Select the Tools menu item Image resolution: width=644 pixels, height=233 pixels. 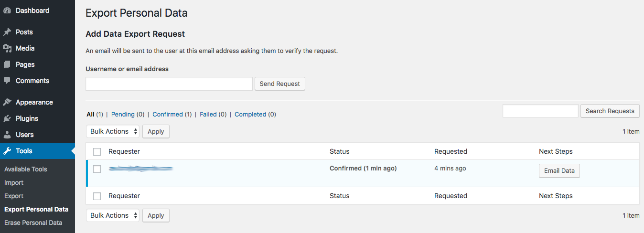[37, 151]
